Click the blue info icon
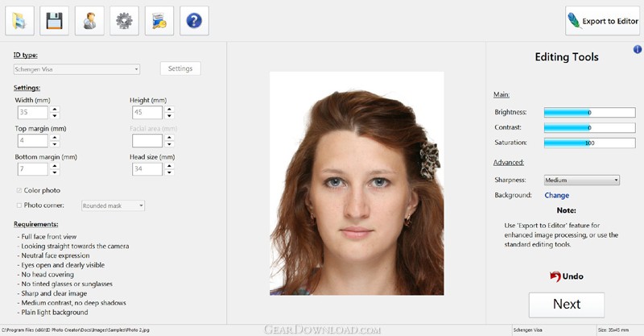This screenshot has height=336, width=644. pos(638,49)
